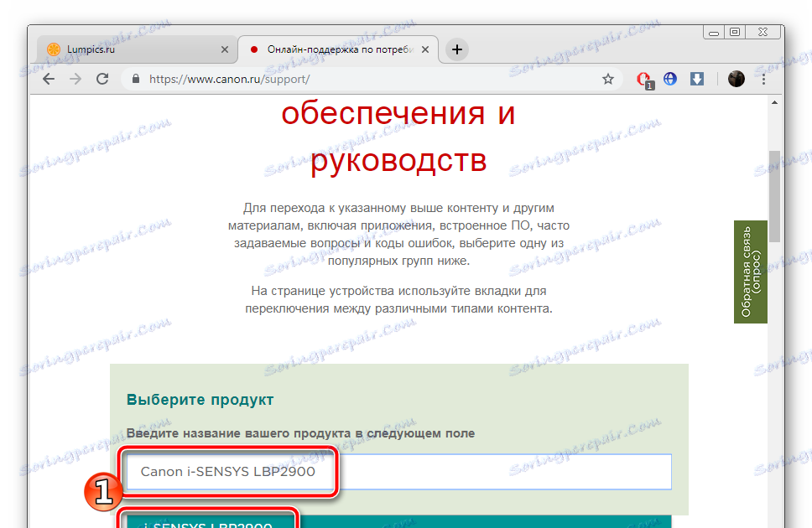Go forward to the next page
Screen dimensions: 812x528
(75, 79)
